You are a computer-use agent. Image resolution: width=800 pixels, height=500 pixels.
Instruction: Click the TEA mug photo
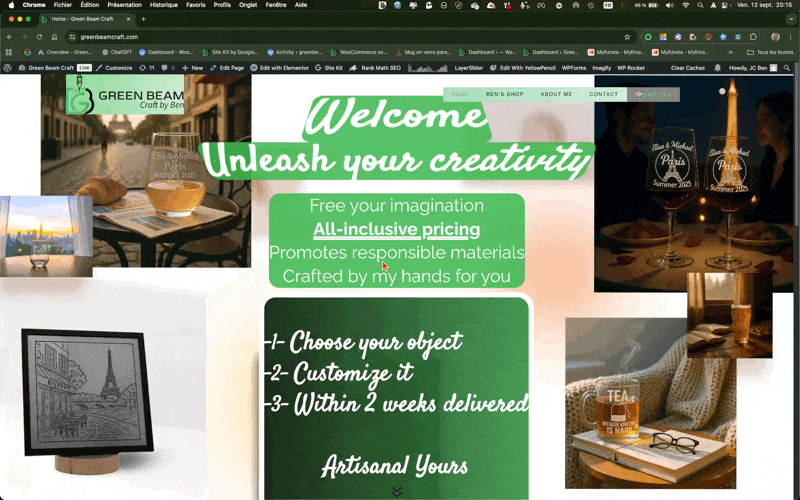tap(651, 403)
